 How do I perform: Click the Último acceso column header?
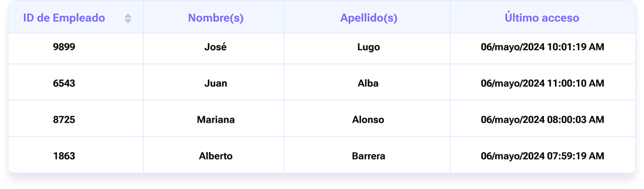(x=541, y=18)
